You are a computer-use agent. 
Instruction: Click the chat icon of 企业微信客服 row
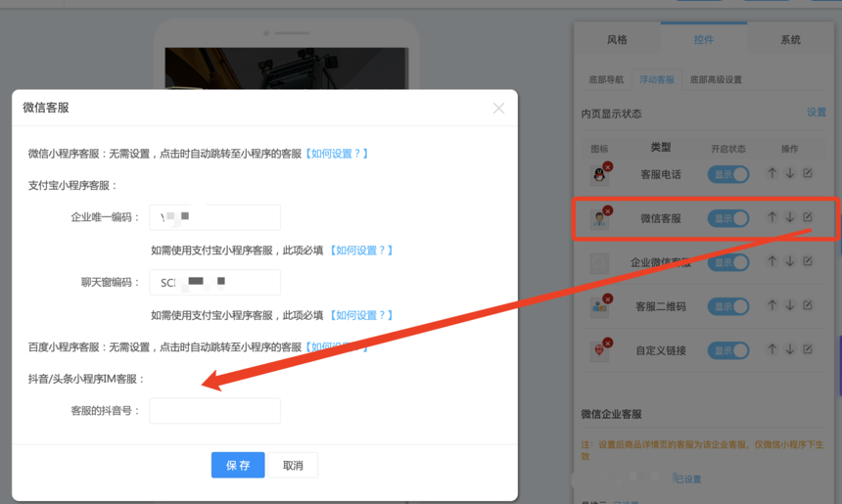point(599,263)
